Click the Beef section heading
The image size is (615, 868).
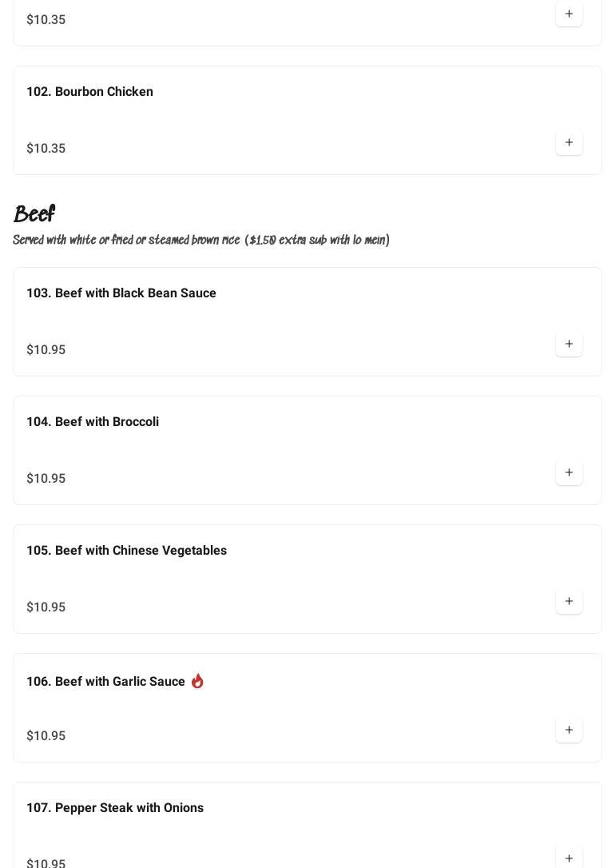tap(34, 214)
